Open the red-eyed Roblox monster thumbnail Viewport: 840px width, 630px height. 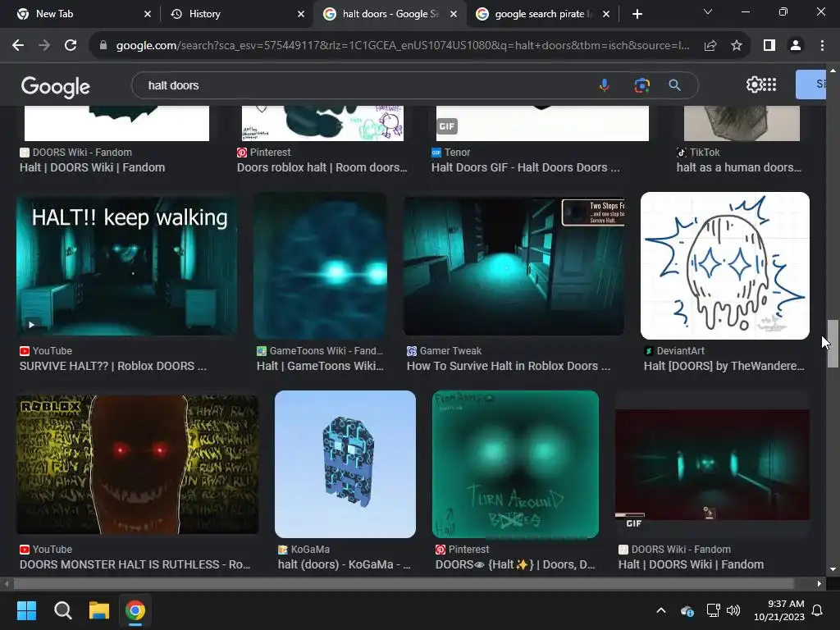(137, 464)
